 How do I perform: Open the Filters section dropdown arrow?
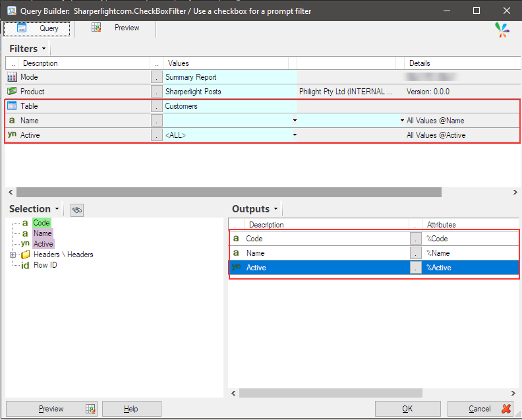pyautogui.click(x=43, y=49)
